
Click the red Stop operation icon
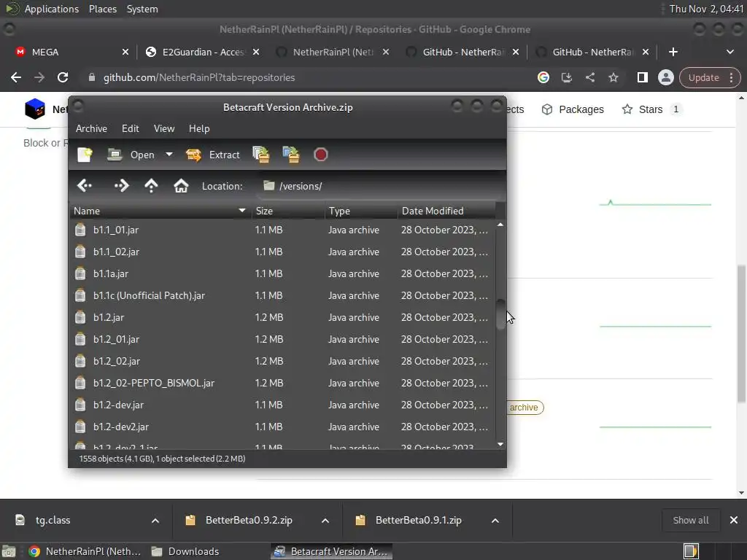321,155
